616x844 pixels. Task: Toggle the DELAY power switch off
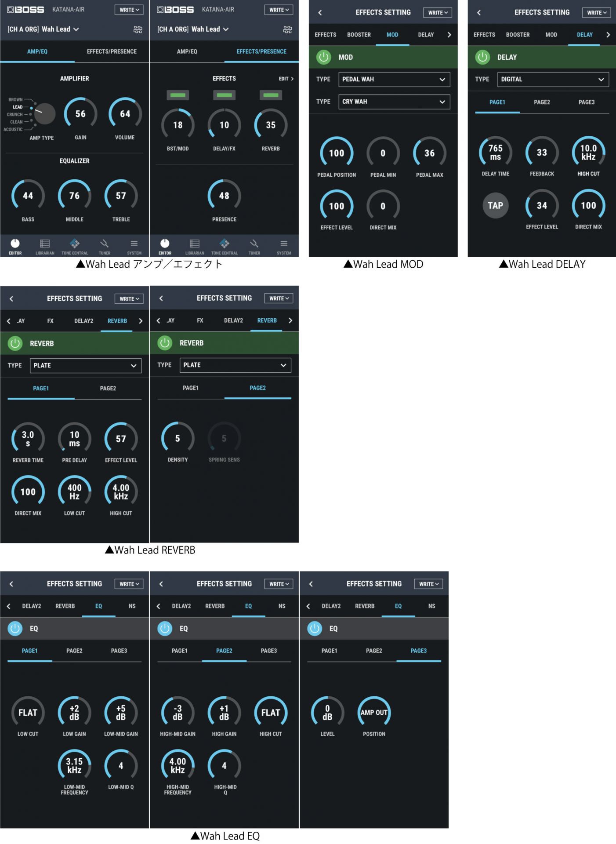coord(482,57)
